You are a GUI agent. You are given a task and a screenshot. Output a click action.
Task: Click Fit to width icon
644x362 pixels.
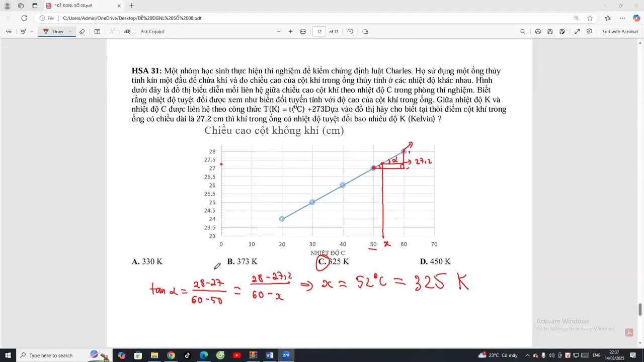[x=303, y=31]
